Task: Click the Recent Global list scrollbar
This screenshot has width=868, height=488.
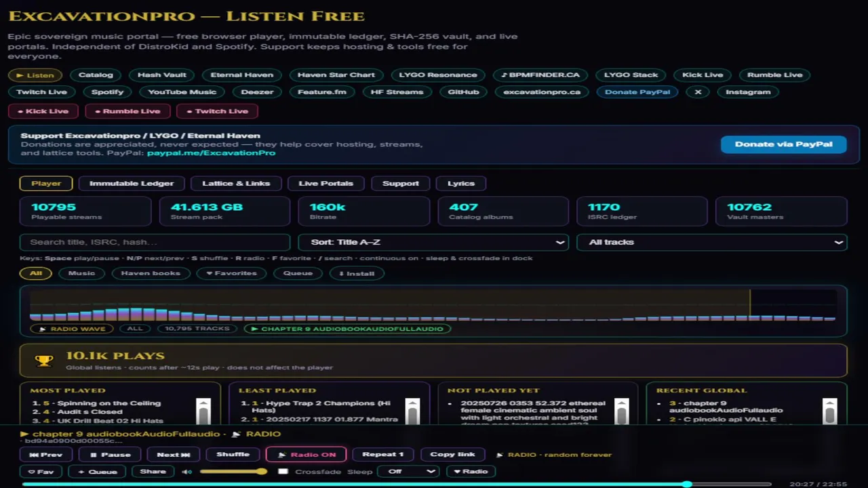Action: (829, 411)
